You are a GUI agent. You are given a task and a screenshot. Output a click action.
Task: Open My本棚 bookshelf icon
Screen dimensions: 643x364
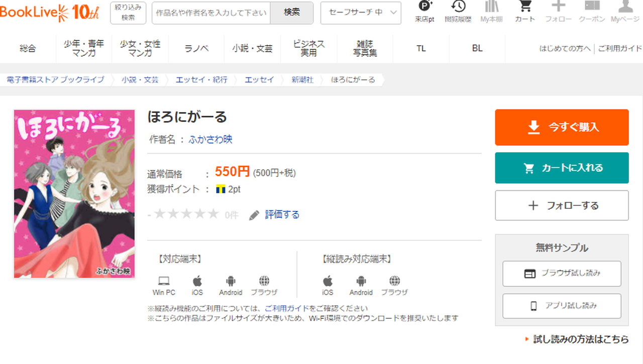pos(491,7)
